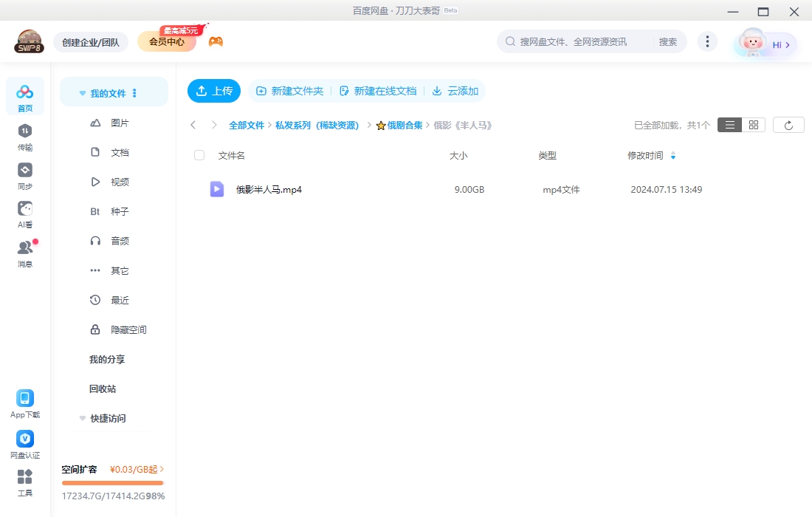812x517 pixels.
Task: Click the game controller icon beside 会员中心
Action: click(215, 41)
